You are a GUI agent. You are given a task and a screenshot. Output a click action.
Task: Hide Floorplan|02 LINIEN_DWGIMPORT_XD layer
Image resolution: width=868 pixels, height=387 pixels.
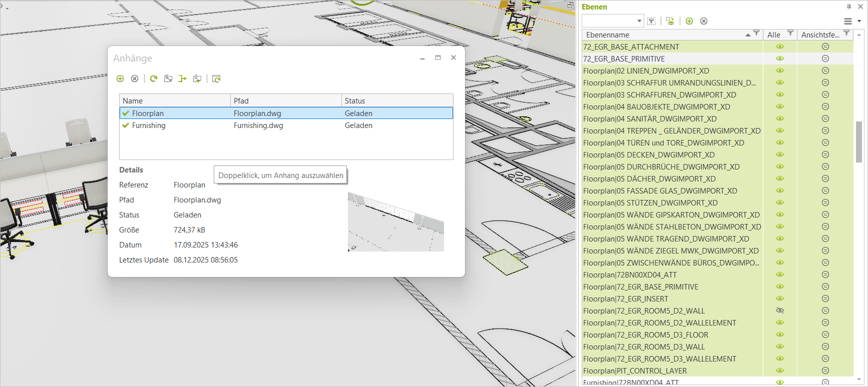(780, 70)
